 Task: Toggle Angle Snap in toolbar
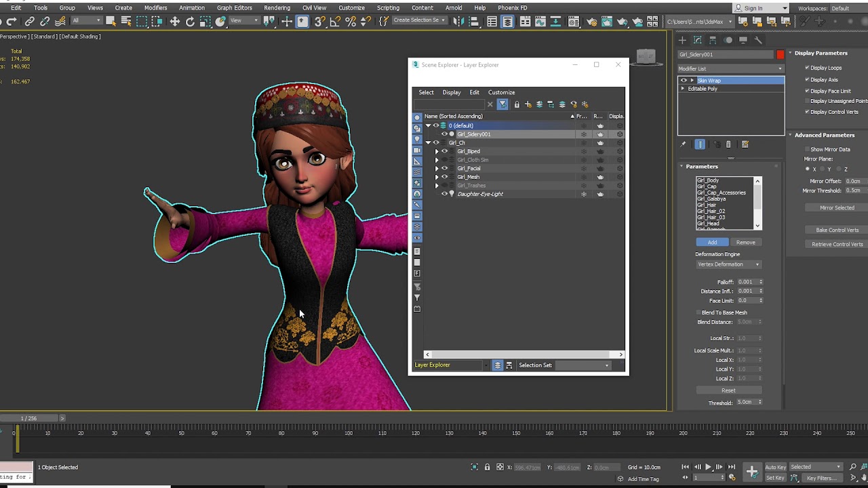335,22
